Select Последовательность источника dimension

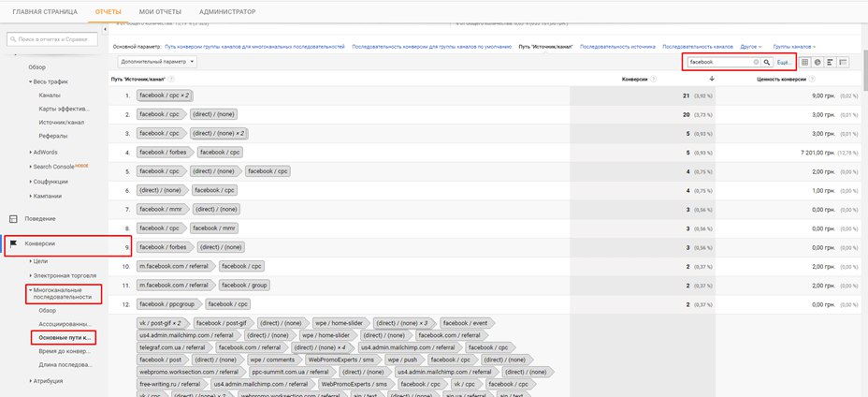pyautogui.click(x=617, y=47)
